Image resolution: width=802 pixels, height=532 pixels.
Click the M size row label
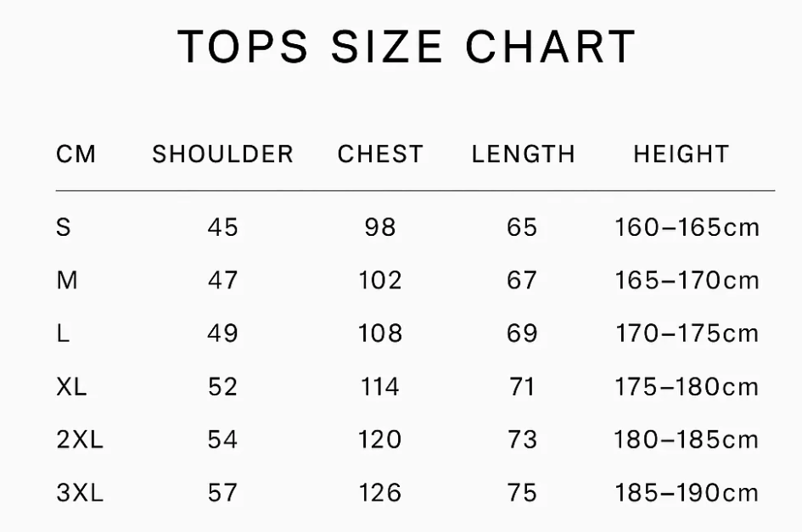point(67,280)
